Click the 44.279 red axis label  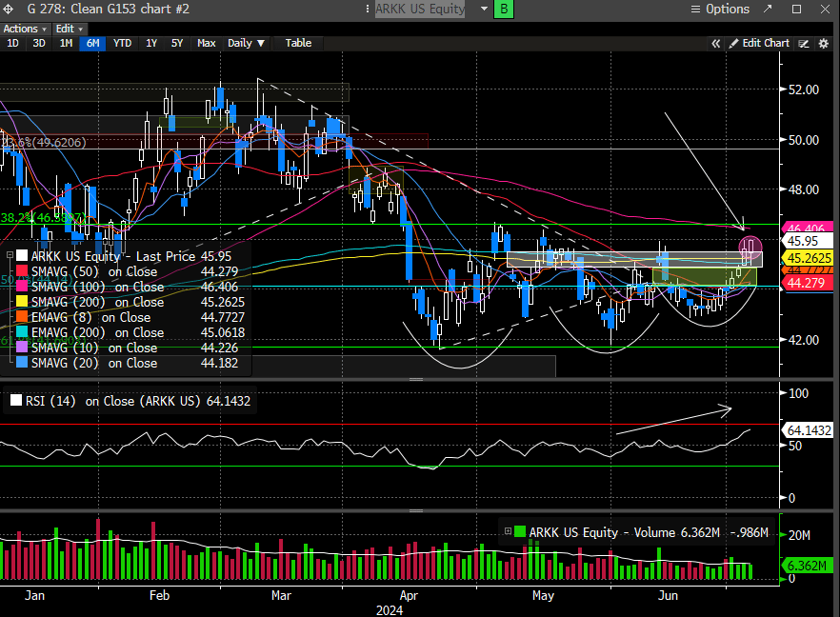pyautogui.click(x=808, y=283)
